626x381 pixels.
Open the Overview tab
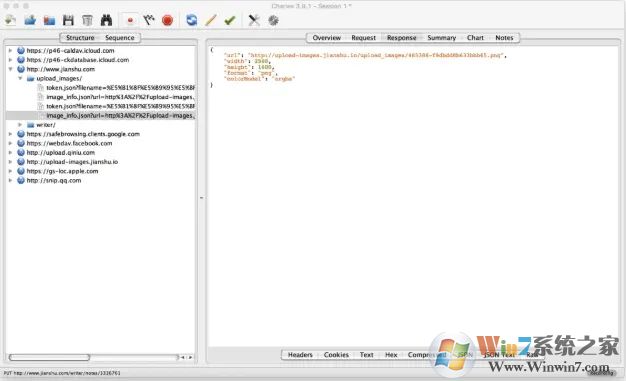327,38
